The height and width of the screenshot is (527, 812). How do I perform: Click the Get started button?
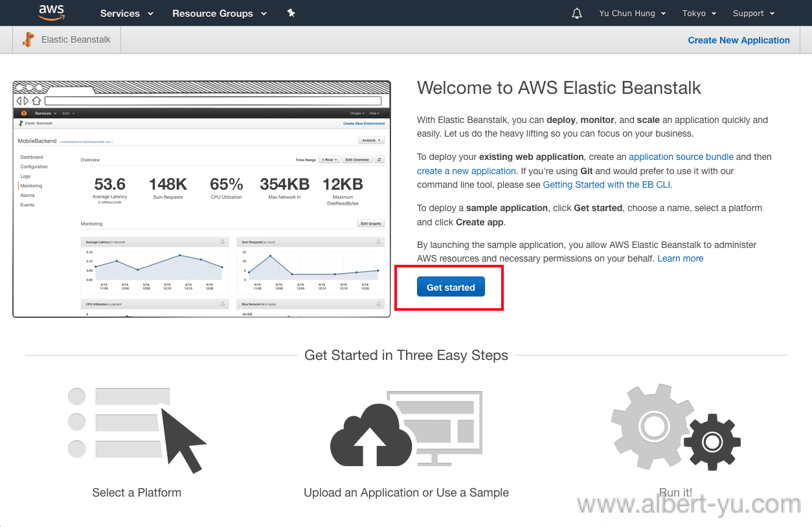click(451, 287)
